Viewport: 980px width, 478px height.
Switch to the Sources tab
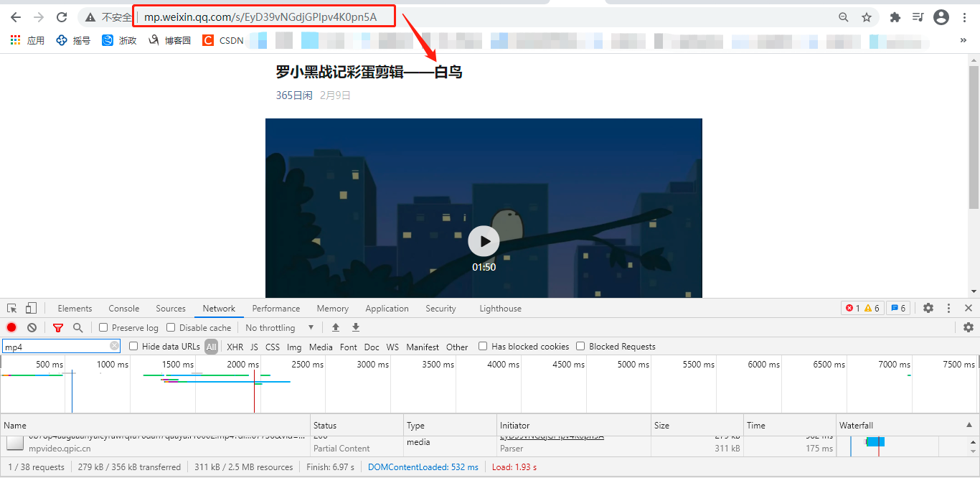click(x=171, y=309)
